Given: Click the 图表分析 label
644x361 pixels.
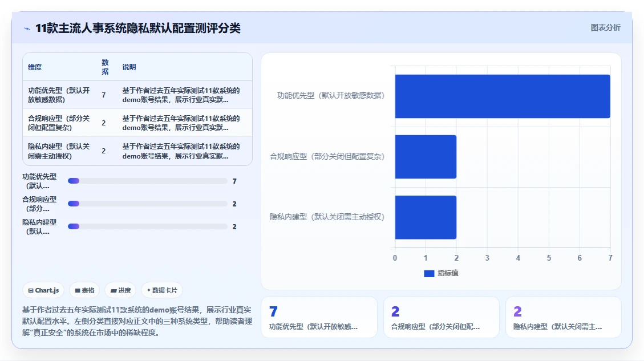Looking at the screenshot, I should (x=605, y=27).
